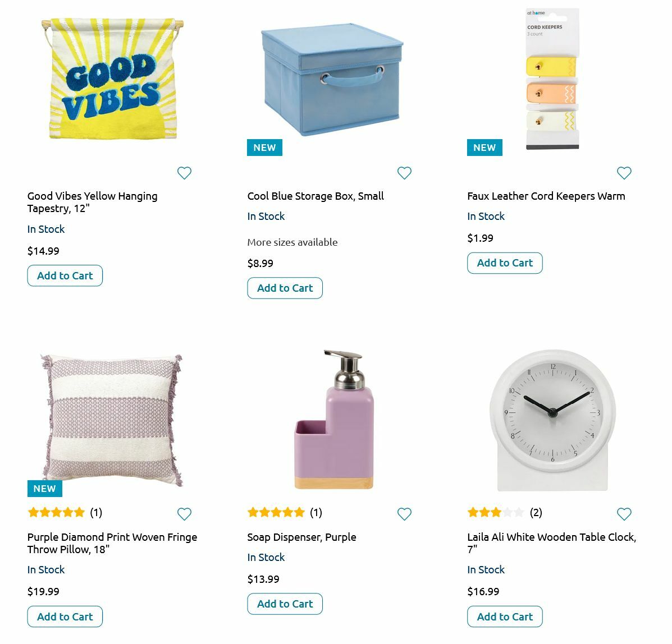Favorite the Good Vibes Yellow Hanging Tapestry
Image resolution: width=672 pixels, height=644 pixels.
coord(184,173)
